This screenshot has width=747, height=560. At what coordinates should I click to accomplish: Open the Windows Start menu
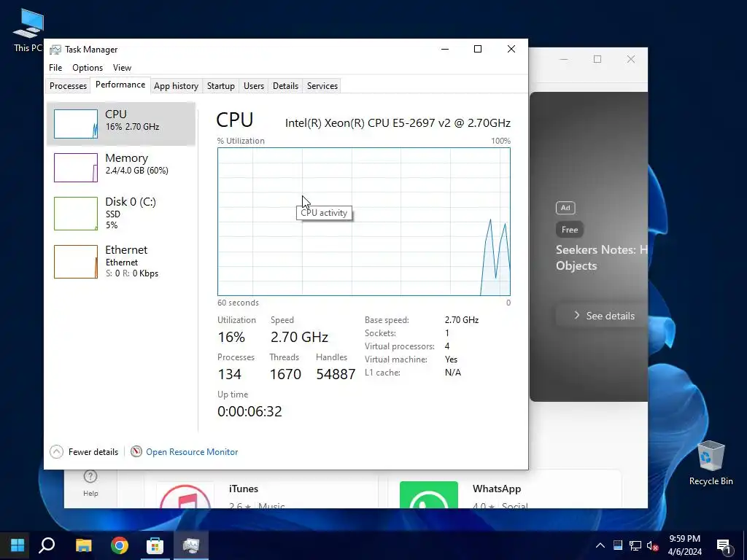tap(18, 545)
